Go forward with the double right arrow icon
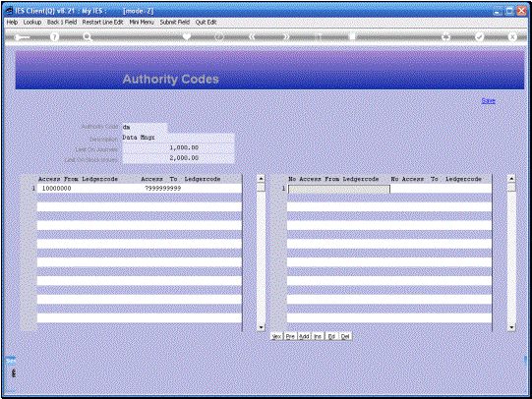The image size is (532, 399). coord(286,36)
